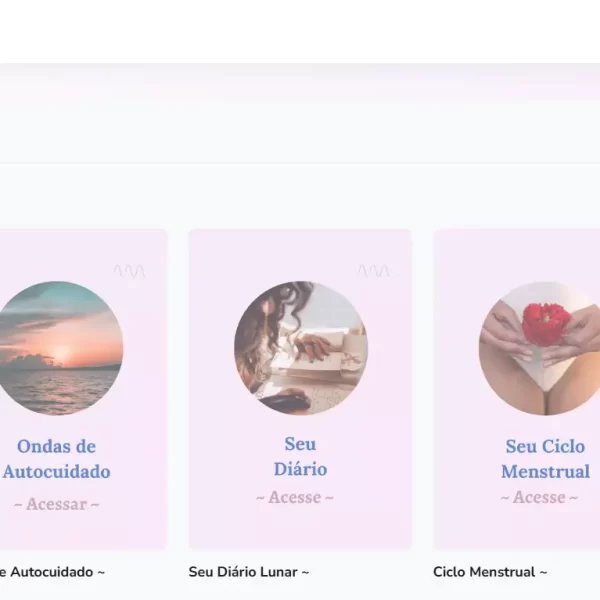Click pink area above Seu Ciclo Menstrual image

(x=517, y=254)
